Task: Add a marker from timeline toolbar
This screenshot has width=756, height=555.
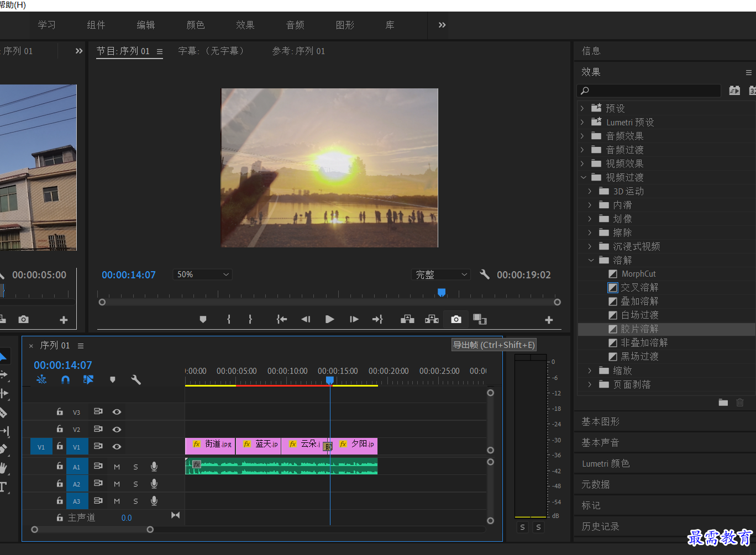Action: click(113, 379)
